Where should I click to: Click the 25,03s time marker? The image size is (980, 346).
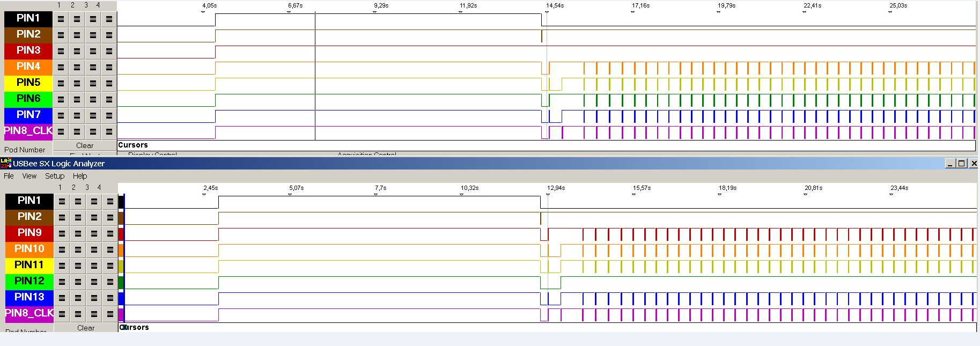tap(898, 6)
